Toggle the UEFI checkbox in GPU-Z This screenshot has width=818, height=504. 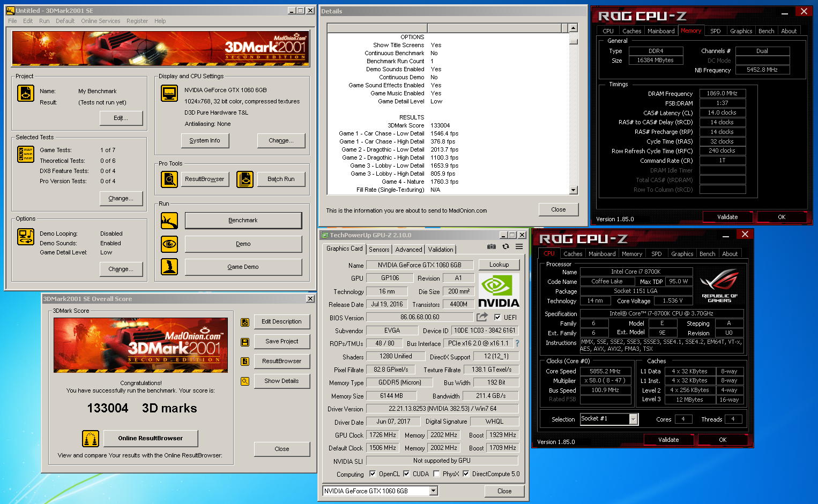(497, 317)
